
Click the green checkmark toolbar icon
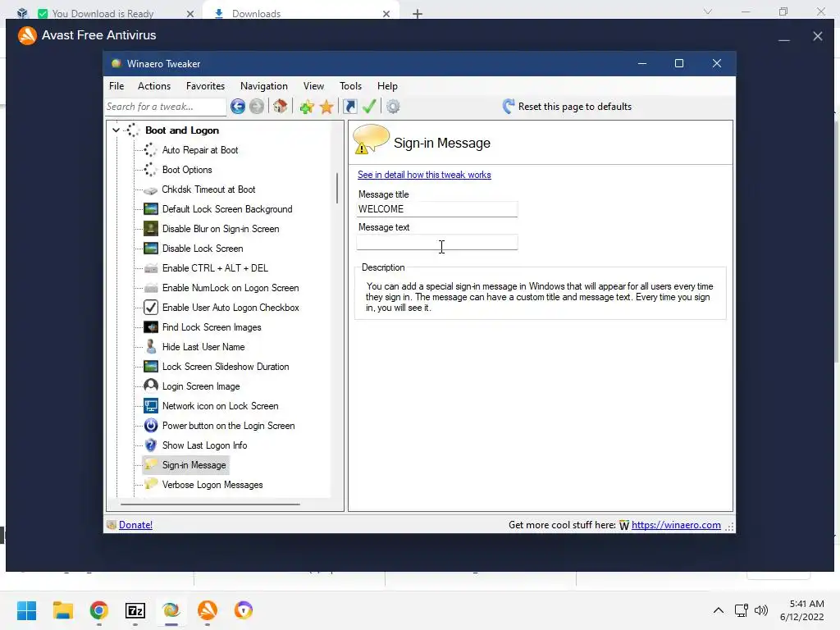coord(369,106)
